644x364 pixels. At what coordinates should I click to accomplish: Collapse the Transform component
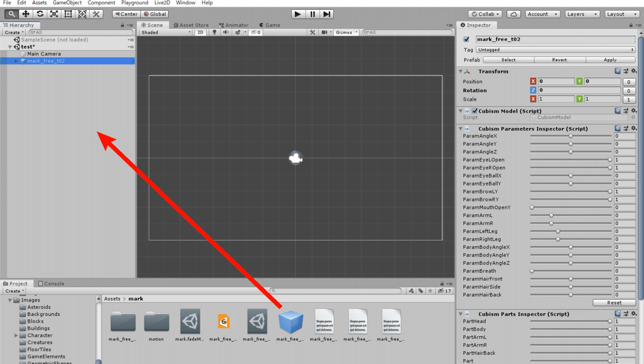460,71
